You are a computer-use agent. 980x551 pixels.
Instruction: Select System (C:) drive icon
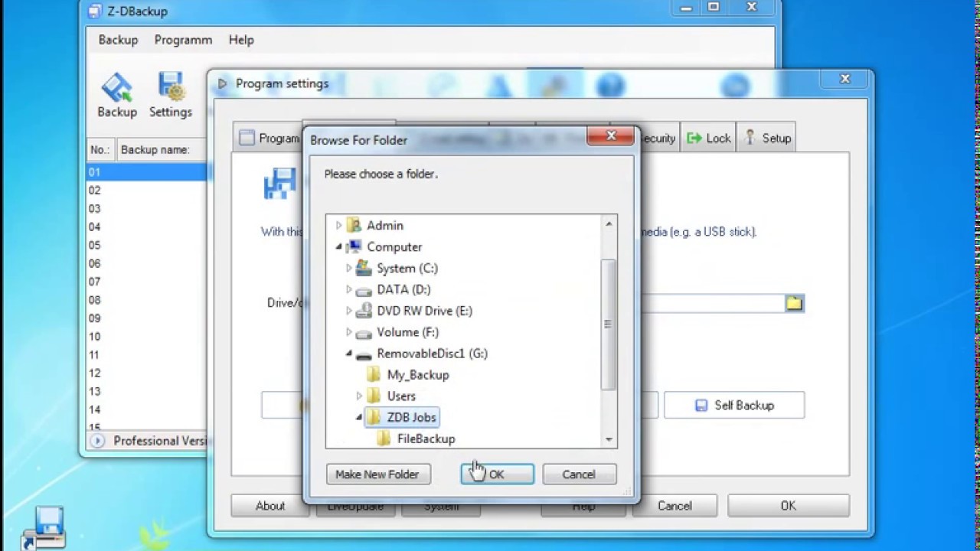[364, 269]
